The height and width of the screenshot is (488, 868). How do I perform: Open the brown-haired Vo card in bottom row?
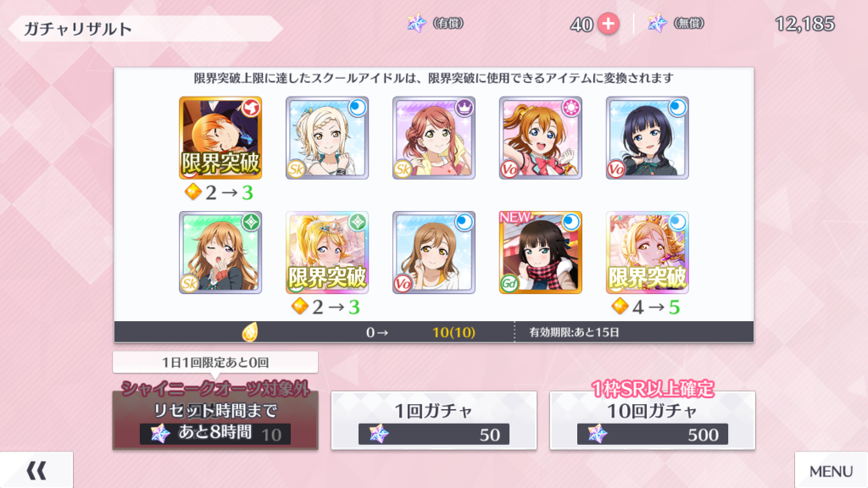tap(434, 252)
